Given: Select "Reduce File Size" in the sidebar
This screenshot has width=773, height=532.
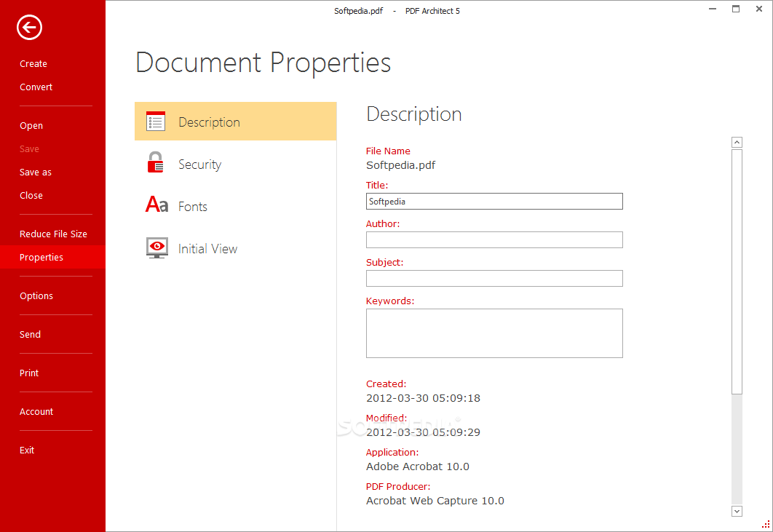Looking at the screenshot, I should tap(52, 234).
